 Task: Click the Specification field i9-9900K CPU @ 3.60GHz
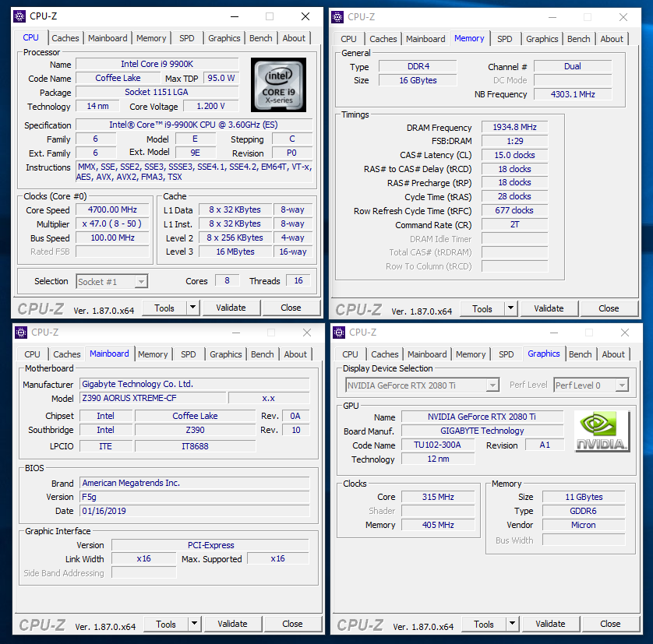coord(194,125)
